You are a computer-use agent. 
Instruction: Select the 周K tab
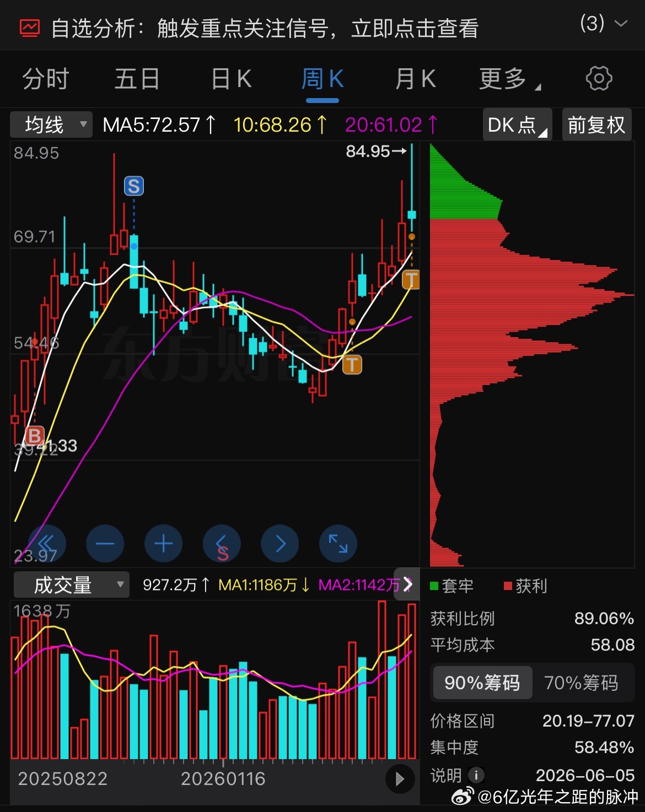pyautogui.click(x=322, y=79)
